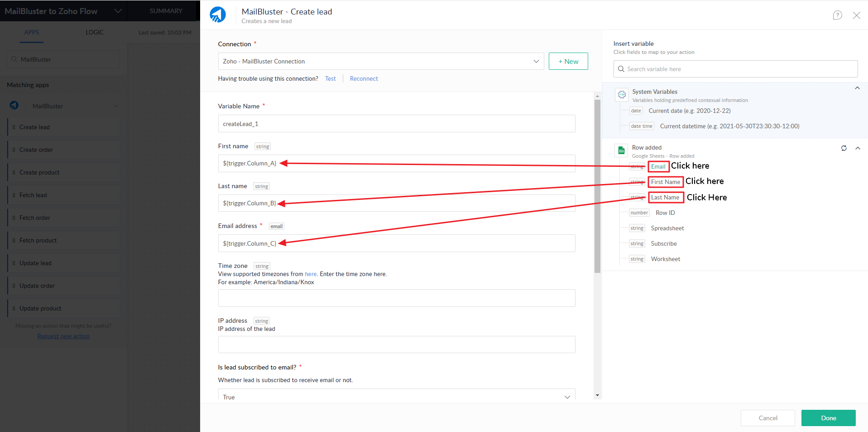This screenshot has width=868, height=432.
Task: Click the Reconnect link
Action: (x=364, y=78)
